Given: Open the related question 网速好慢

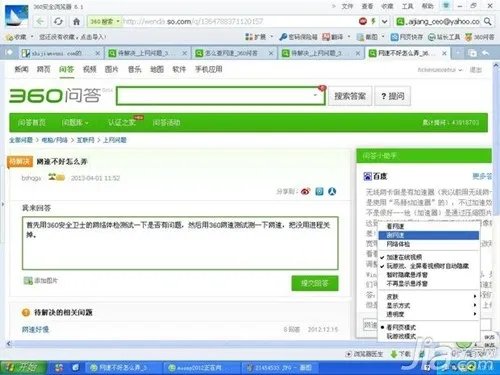Looking at the screenshot, I should [x=35, y=329].
